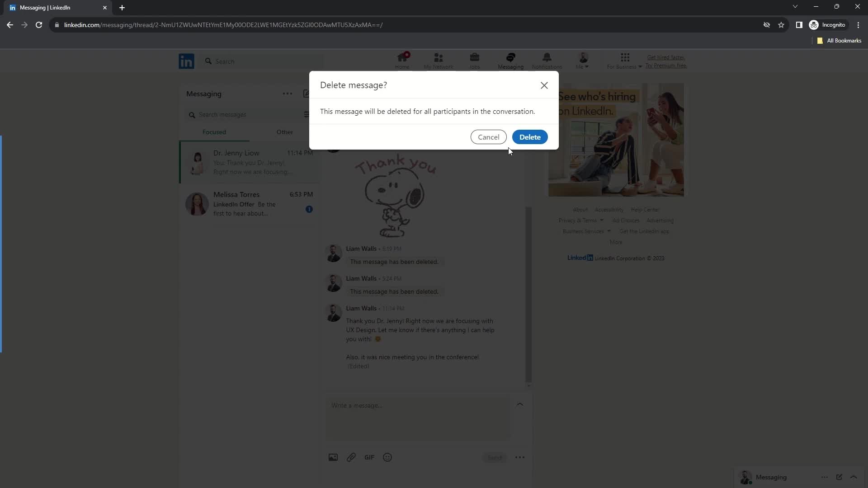Go to Home feed icon
This screenshot has width=868, height=488.
click(402, 61)
